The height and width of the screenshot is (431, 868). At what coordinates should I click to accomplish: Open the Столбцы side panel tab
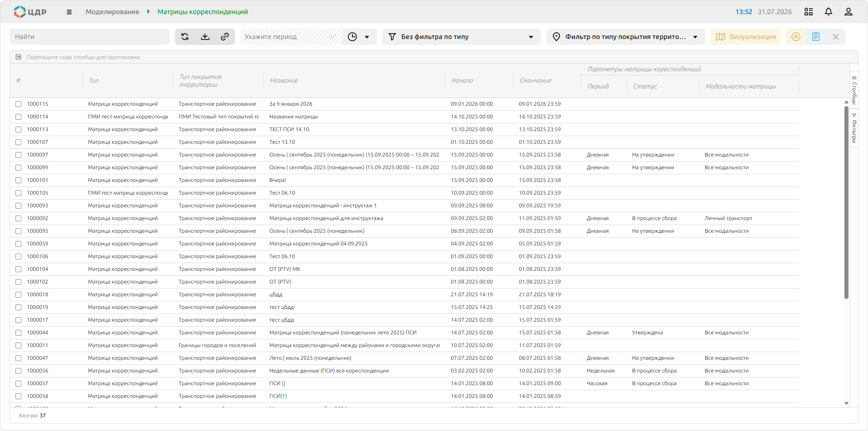854,90
